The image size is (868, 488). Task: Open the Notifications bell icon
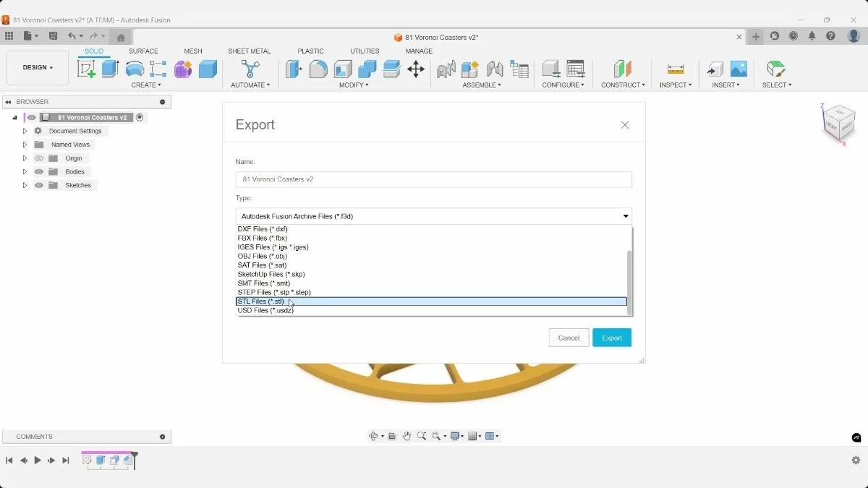tap(812, 36)
